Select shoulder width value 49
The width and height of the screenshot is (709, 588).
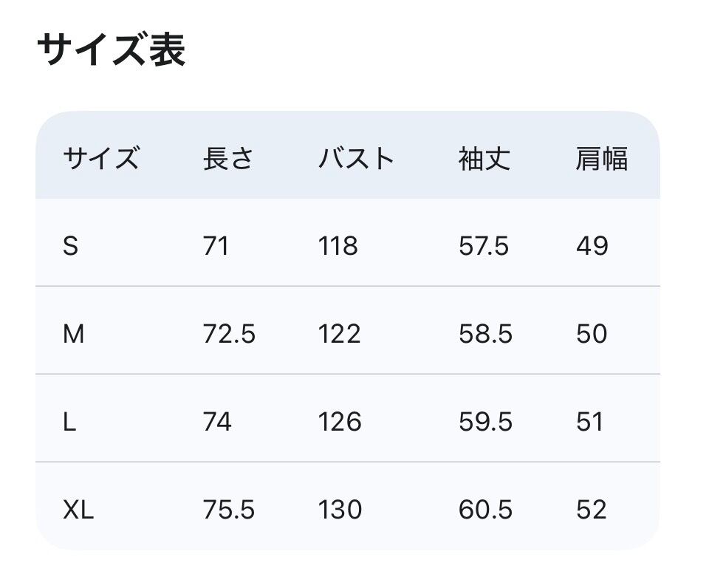(x=592, y=246)
